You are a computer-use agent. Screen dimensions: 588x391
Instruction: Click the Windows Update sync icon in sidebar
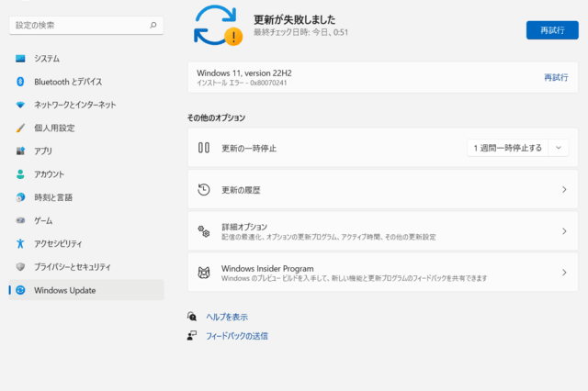click(20, 290)
